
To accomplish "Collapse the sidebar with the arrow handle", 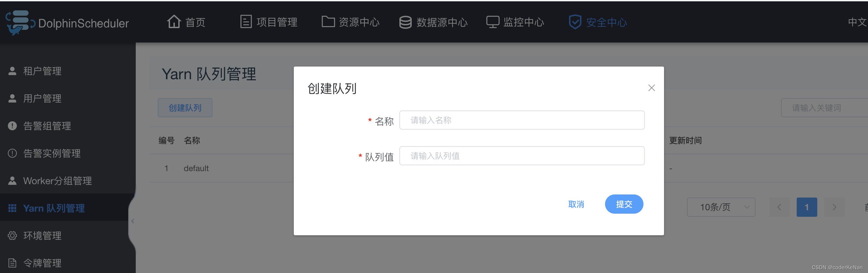I will [x=133, y=221].
